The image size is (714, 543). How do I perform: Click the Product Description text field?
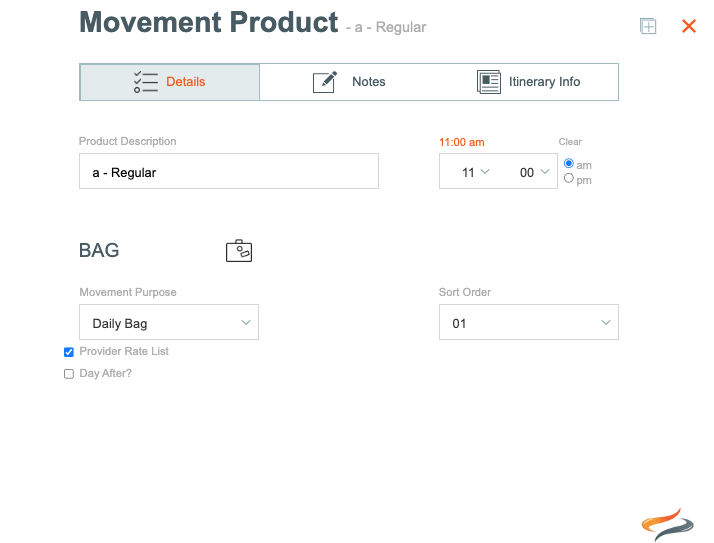pyautogui.click(x=229, y=171)
